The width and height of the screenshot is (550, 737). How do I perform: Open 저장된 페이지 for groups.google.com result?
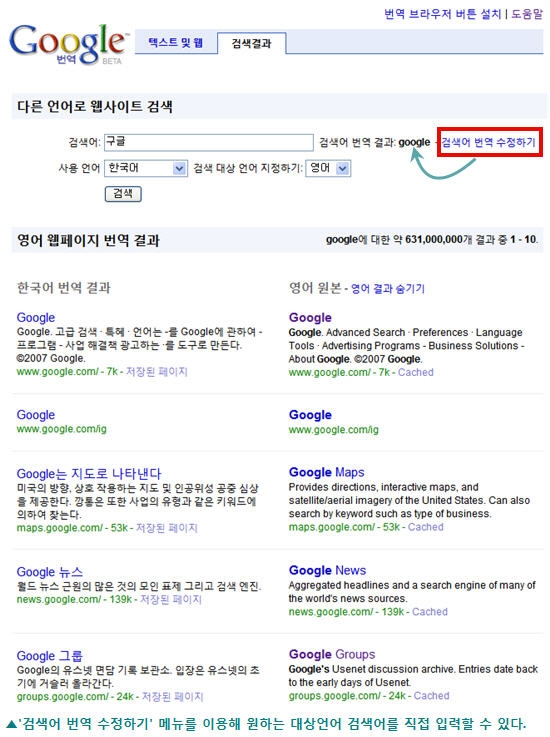(x=173, y=697)
